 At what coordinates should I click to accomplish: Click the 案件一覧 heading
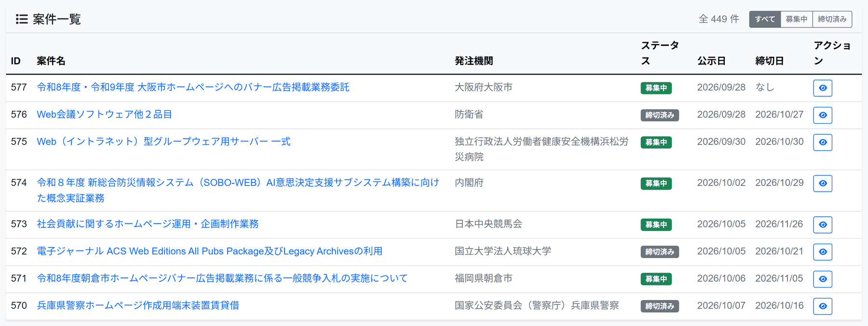point(57,19)
